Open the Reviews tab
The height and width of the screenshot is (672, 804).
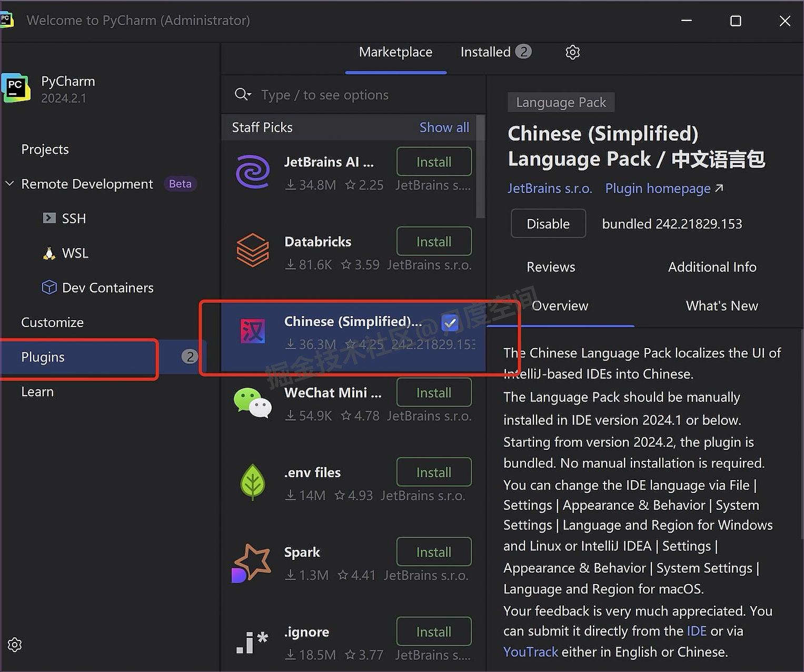[x=551, y=267]
